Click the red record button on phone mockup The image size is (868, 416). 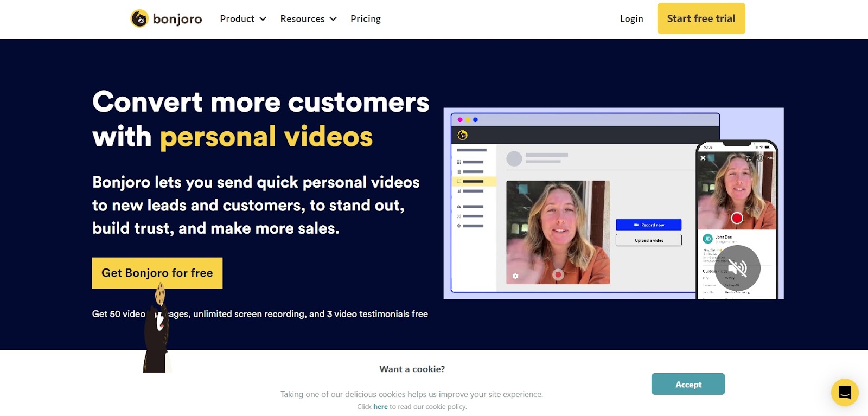point(737,218)
